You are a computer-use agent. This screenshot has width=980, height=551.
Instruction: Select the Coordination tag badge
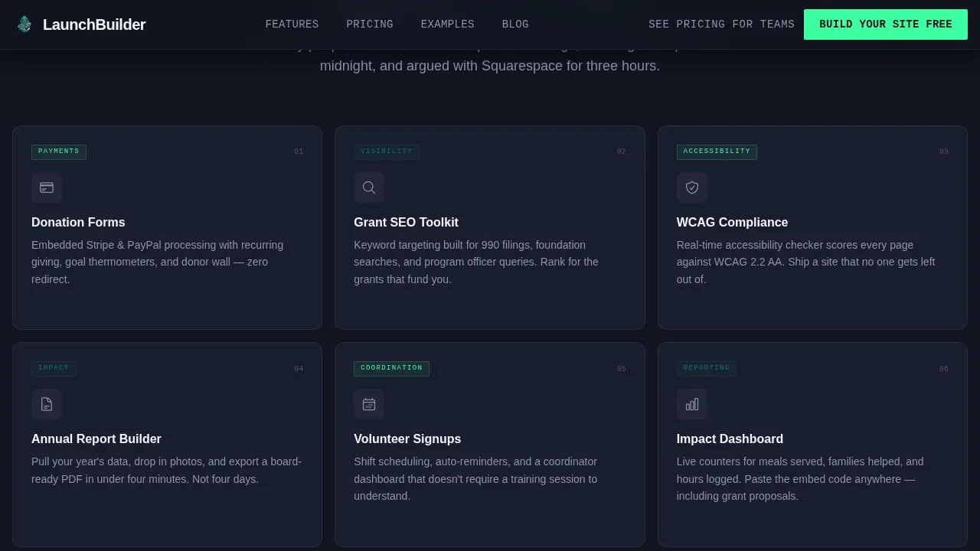[x=391, y=368]
